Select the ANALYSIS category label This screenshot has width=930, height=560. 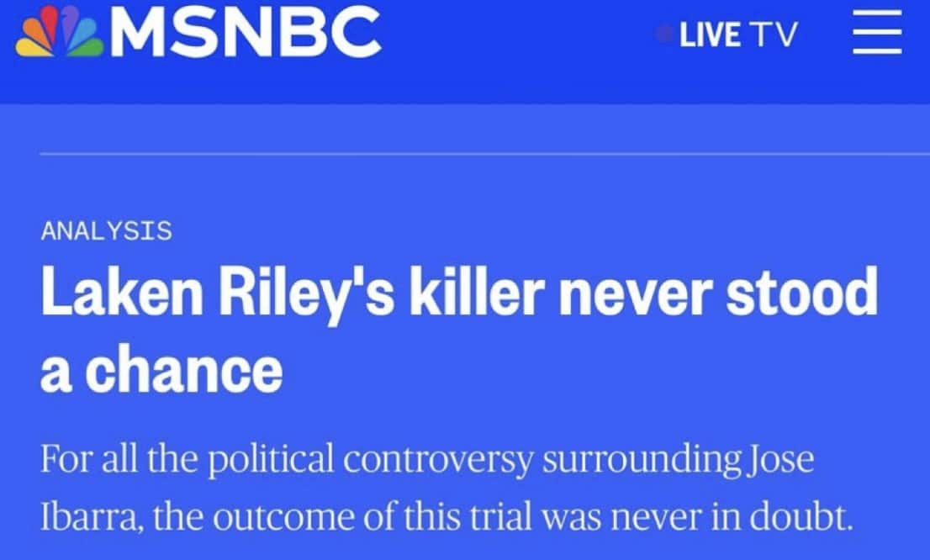pyautogui.click(x=106, y=230)
